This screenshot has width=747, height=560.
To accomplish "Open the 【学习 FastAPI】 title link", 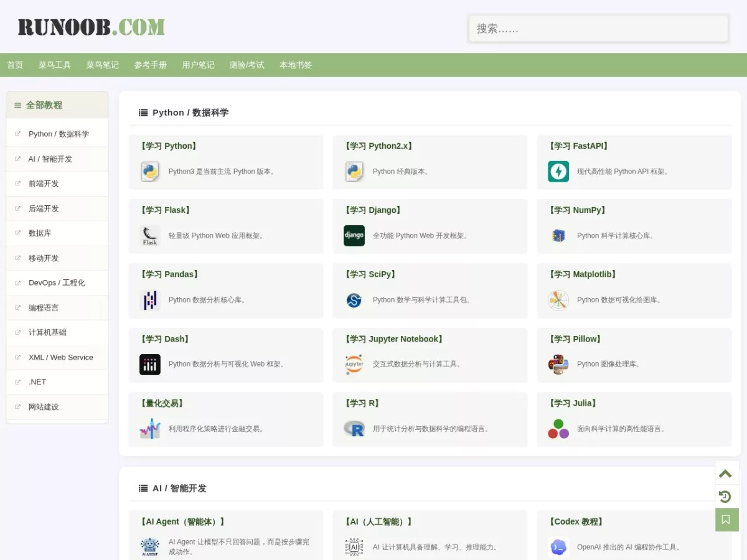I will click(x=578, y=146).
